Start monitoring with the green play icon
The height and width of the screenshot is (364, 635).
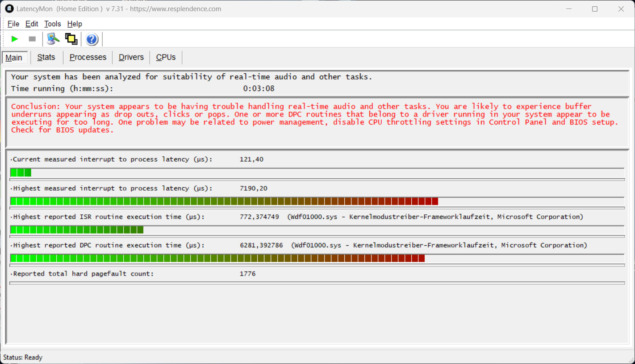click(x=15, y=39)
